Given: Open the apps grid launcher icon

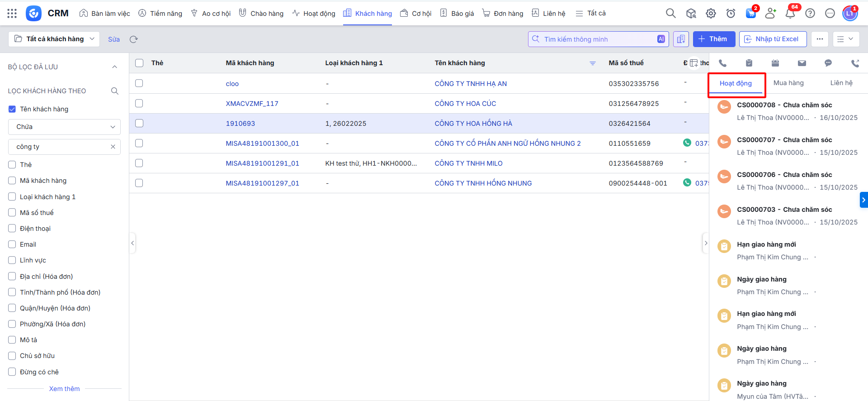Looking at the screenshot, I should click(x=12, y=14).
